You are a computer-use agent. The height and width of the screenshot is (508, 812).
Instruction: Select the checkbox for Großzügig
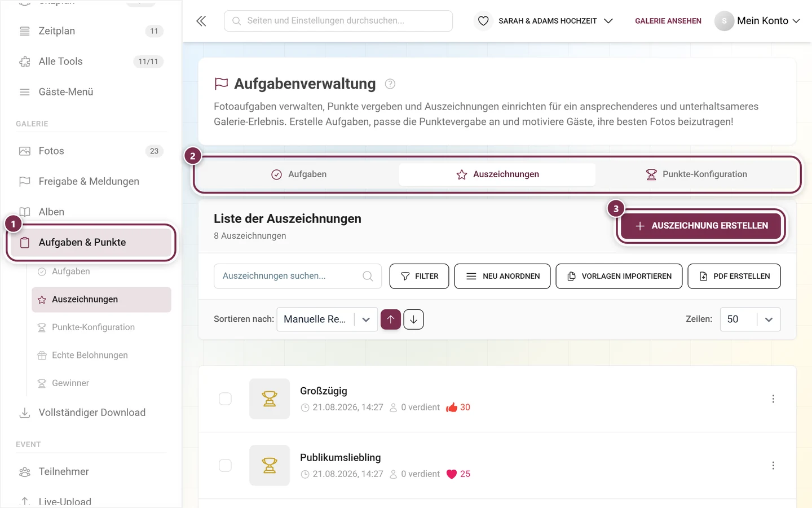click(x=225, y=399)
